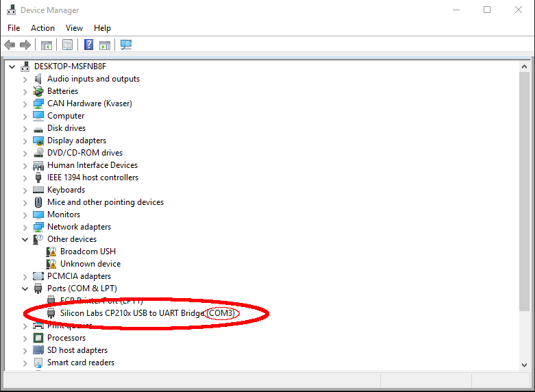Click the Mice and pointing devices icon
This screenshot has height=392, width=535.
(x=38, y=201)
